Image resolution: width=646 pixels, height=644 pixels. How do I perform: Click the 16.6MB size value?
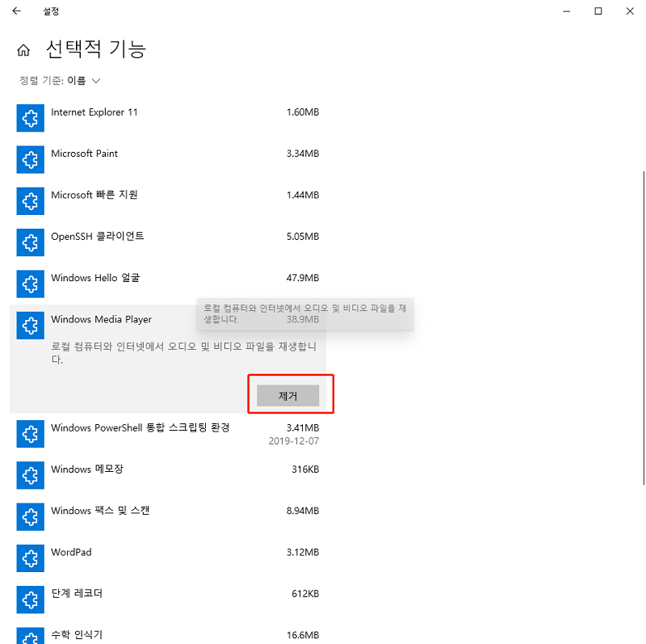coord(303,635)
